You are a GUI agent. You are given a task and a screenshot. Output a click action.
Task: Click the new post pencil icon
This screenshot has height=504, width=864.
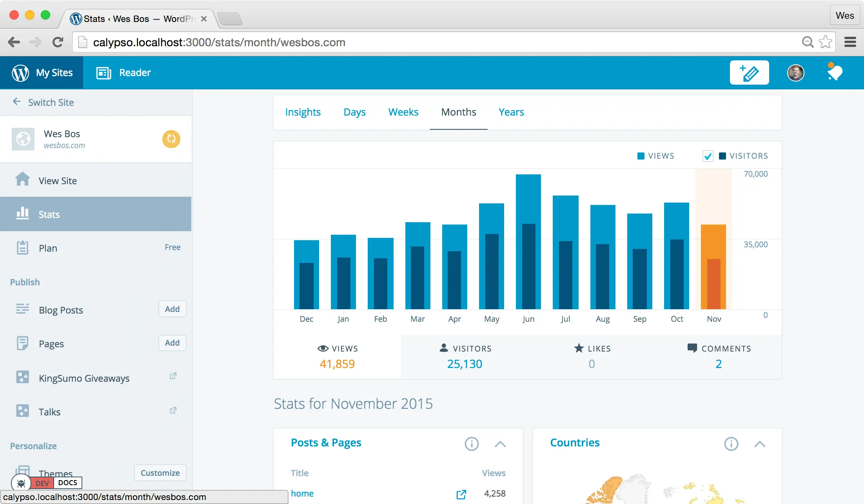point(749,73)
